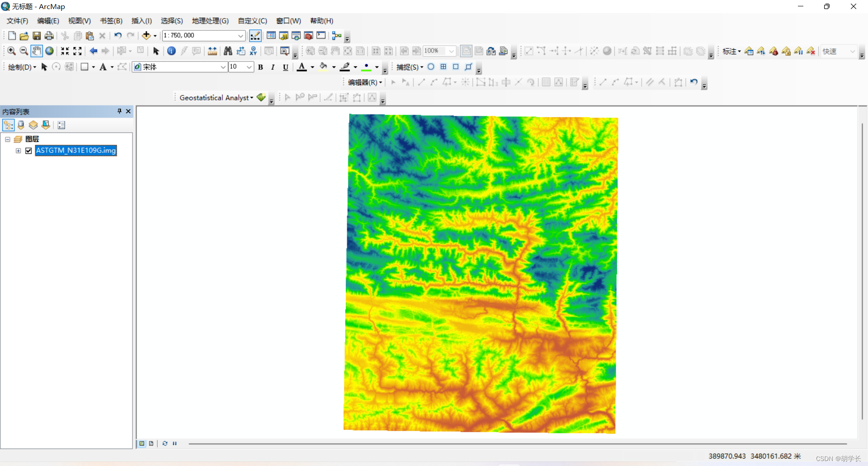Open the Geostatistical Analyst dropdown
The height and width of the screenshot is (466, 868).
pos(216,98)
